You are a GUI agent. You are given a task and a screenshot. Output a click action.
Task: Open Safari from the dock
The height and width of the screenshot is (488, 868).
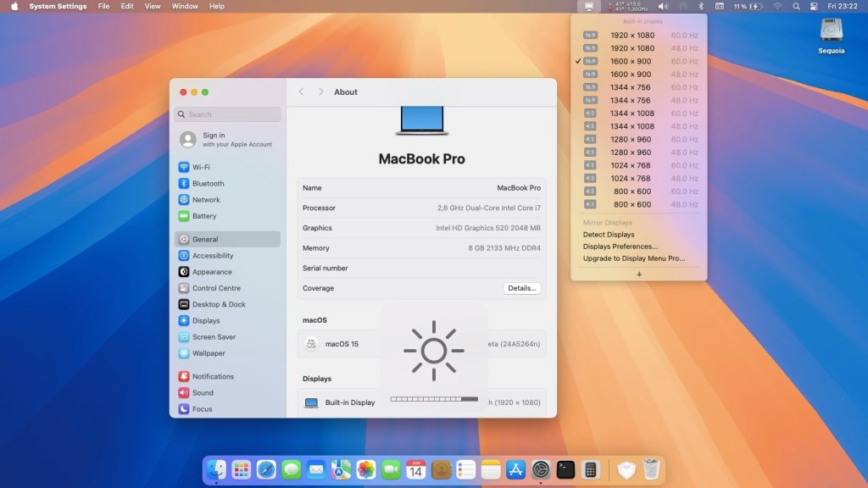pos(266,469)
